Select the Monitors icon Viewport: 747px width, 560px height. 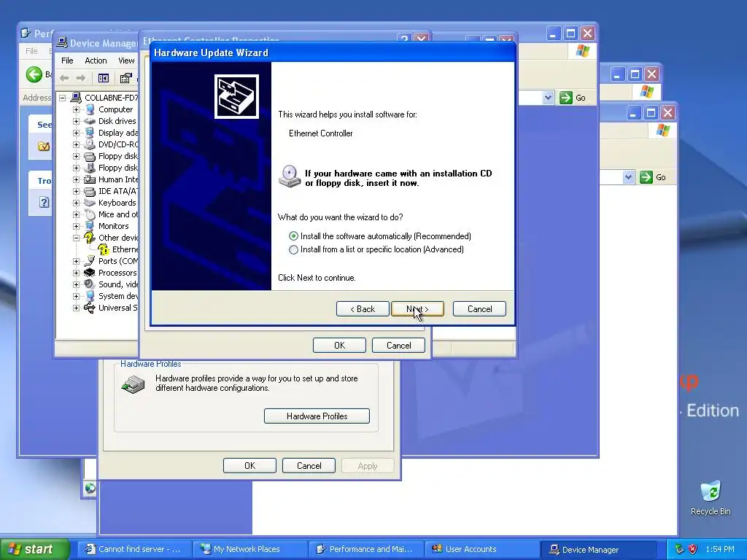(x=90, y=226)
